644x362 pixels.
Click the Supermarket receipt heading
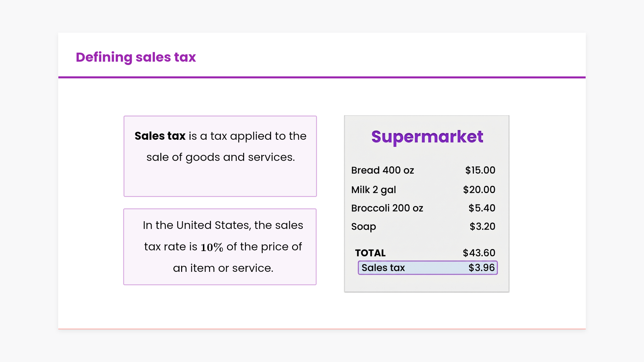point(427,137)
